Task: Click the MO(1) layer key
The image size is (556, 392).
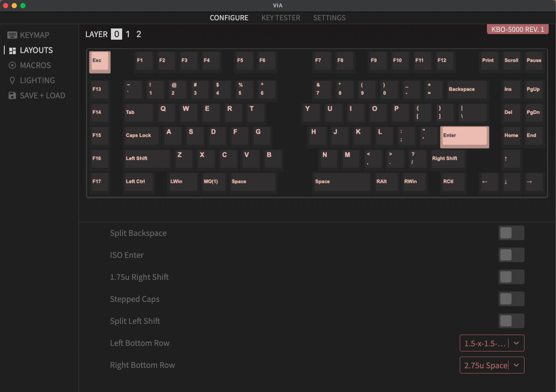Action: pos(214,183)
